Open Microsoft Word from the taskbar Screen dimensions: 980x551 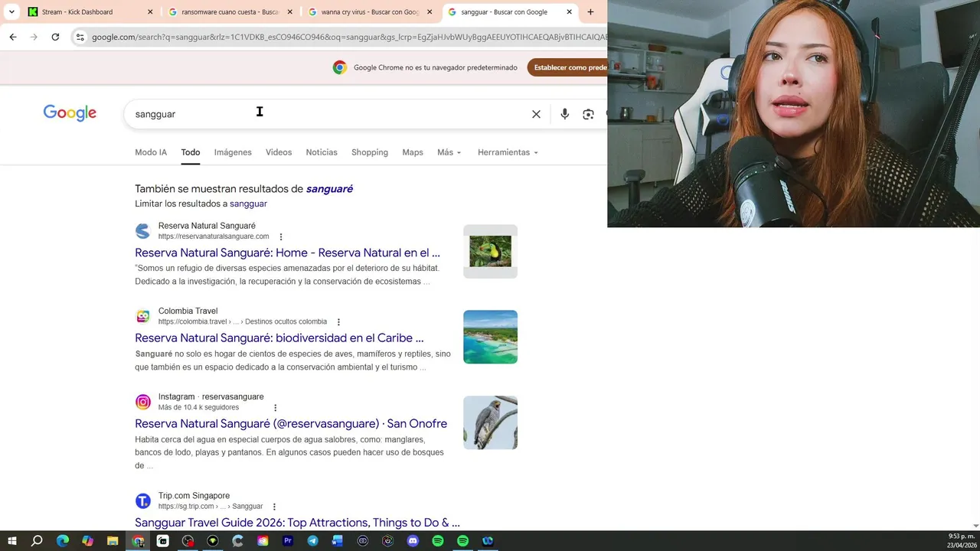pos(338,541)
